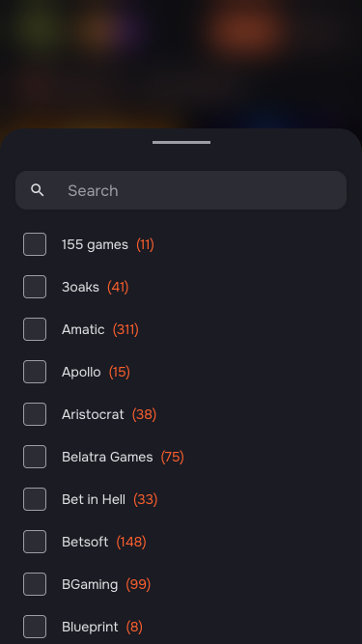
Task: Check the 155 games provider checkbox
Action: point(35,244)
